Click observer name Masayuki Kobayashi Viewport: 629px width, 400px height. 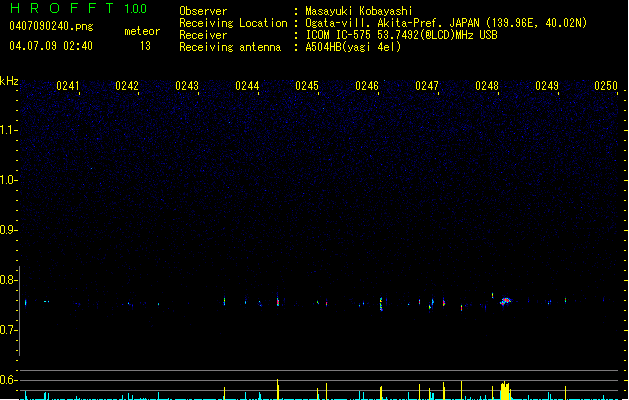(x=359, y=11)
